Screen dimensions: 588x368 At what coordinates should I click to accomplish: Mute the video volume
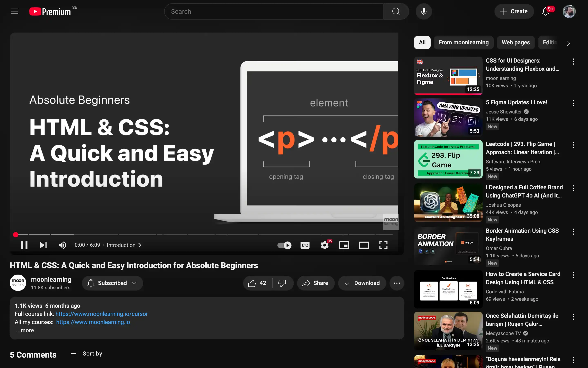tap(62, 245)
